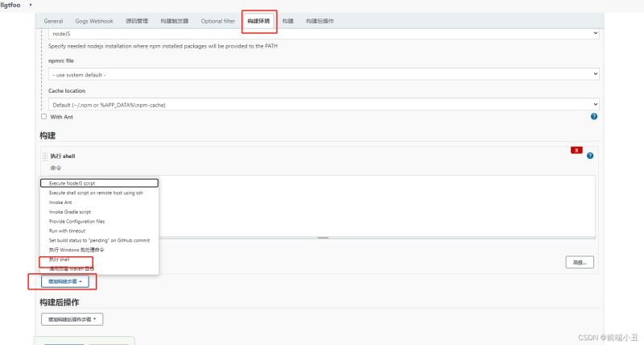Pick 执行 shell from build step menu
This screenshot has width=644, height=345.
[x=60, y=260]
